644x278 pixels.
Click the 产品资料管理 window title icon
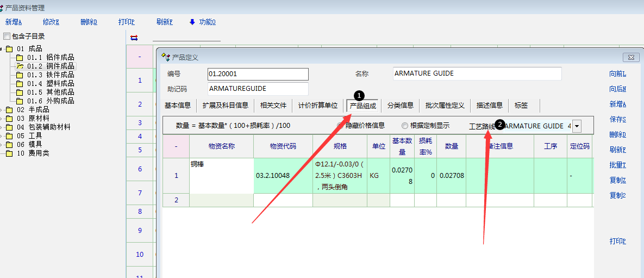tap(2, 8)
